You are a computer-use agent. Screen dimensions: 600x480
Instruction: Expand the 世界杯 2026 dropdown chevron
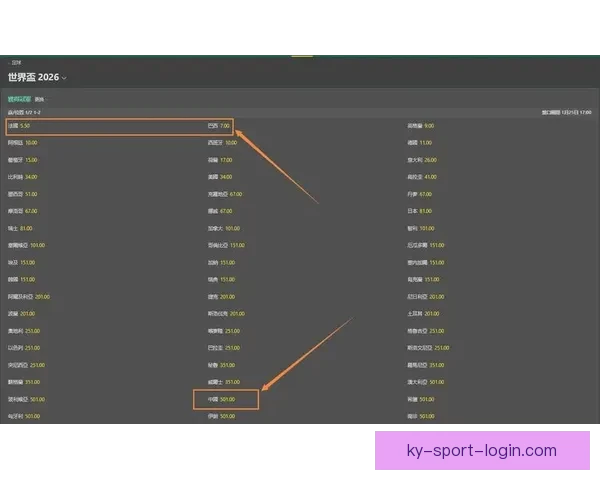click(x=65, y=78)
